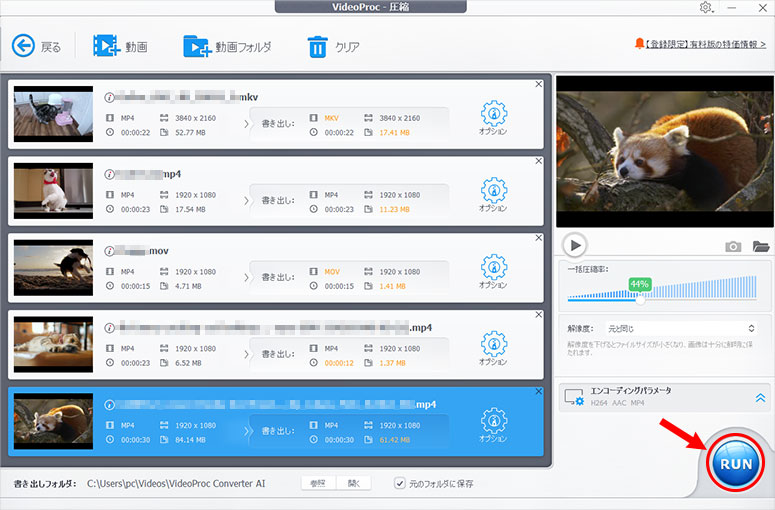The height and width of the screenshot is (510, 775).
Task: Collapse the エンコーディングパラメータ panel
Action: [x=760, y=398]
